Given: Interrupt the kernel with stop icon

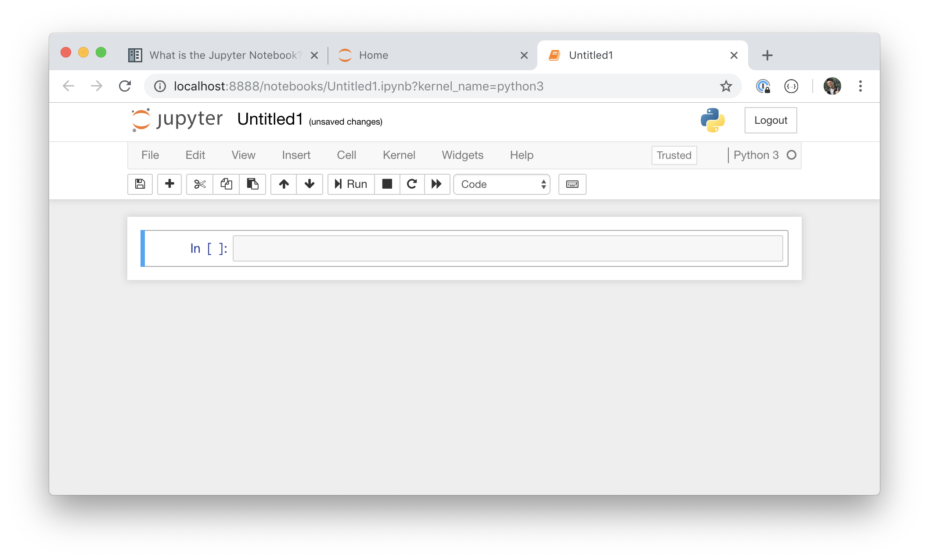Looking at the screenshot, I should [x=387, y=184].
